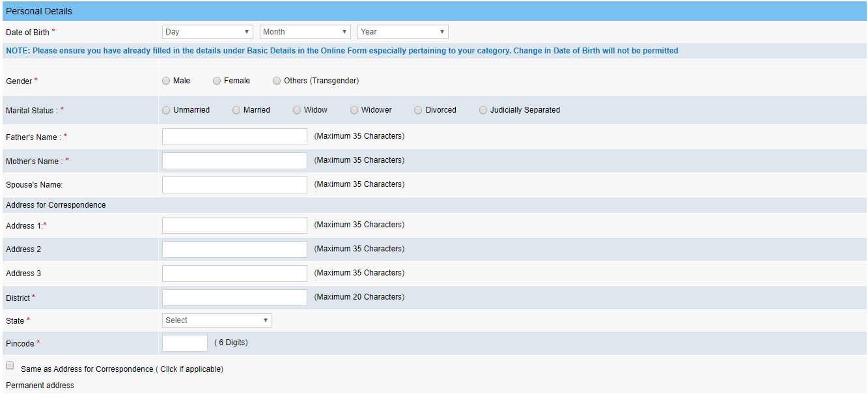
Task: Select Judicially Separated radio button
Action: click(x=483, y=110)
